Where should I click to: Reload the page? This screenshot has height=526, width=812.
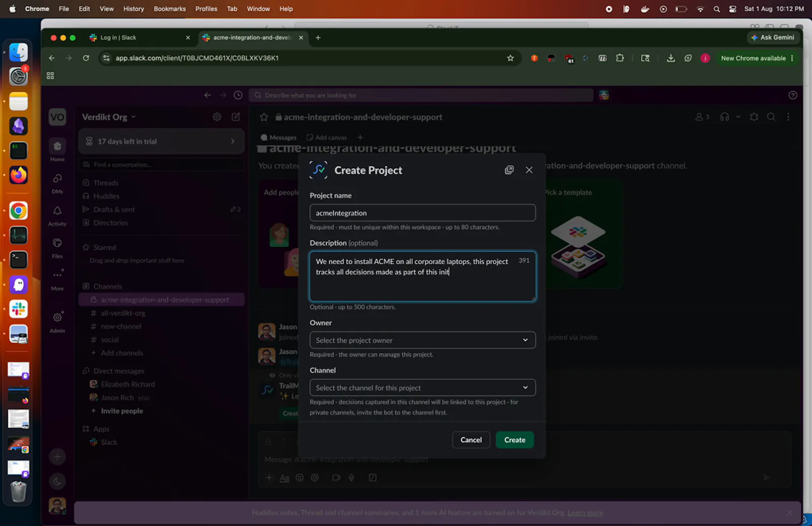tap(86, 58)
